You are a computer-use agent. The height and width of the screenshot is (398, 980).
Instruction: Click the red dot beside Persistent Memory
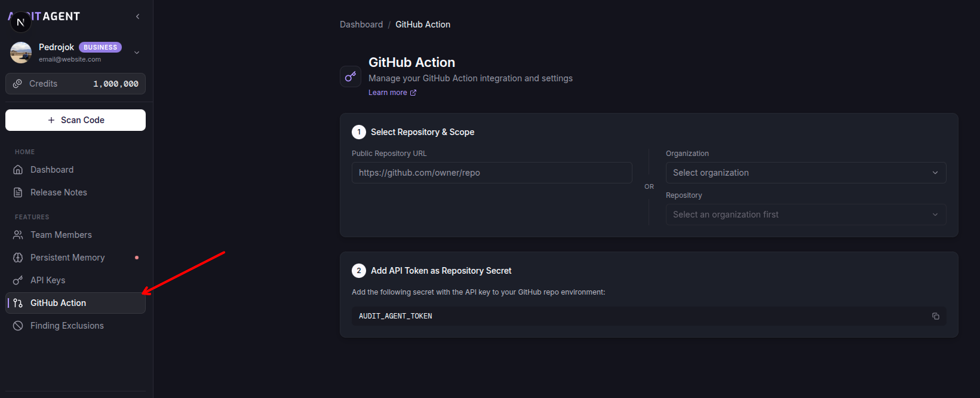click(x=137, y=258)
